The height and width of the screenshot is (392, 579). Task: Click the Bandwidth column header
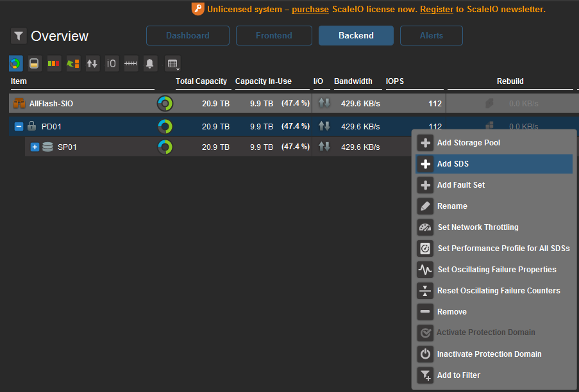coord(353,81)
